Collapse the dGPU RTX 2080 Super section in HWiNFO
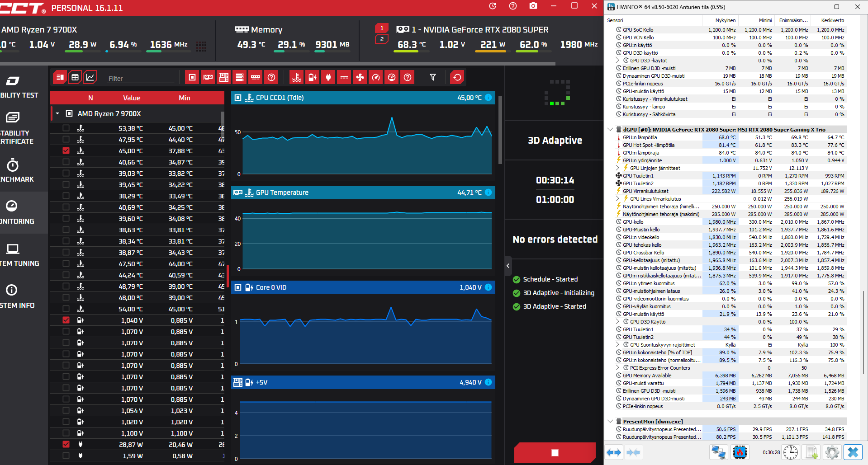868x465 pixels. point(610,130)
